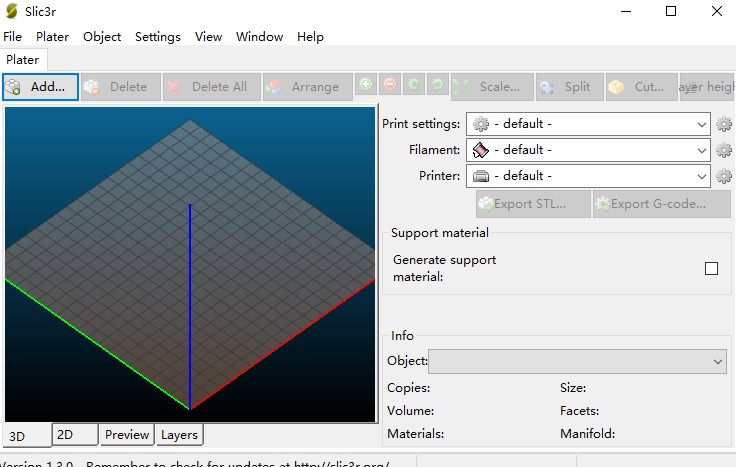Select the Plater tab
Image resolution: width=736 pixels, height=467 pixels.
[23, 60]
